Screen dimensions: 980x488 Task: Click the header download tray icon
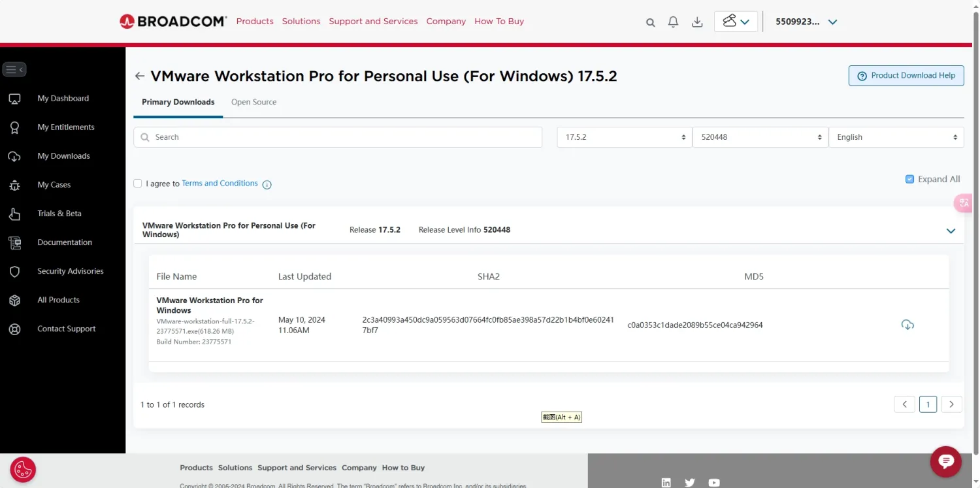pos(697,22)
